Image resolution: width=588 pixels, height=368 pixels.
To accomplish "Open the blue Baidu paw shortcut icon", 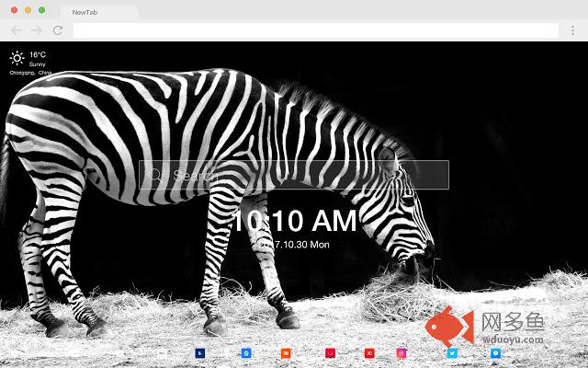I will coord(246,353).
